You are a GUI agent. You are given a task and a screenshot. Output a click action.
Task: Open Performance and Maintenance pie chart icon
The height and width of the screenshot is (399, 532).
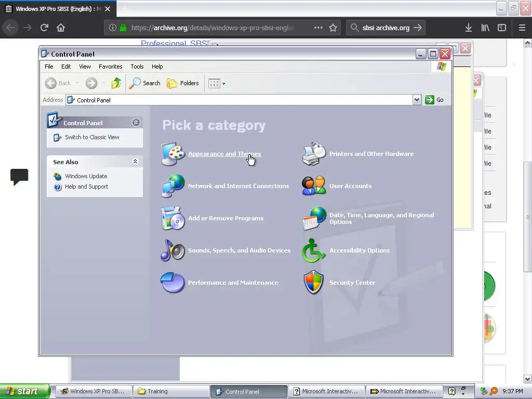(x=172, y=282)
